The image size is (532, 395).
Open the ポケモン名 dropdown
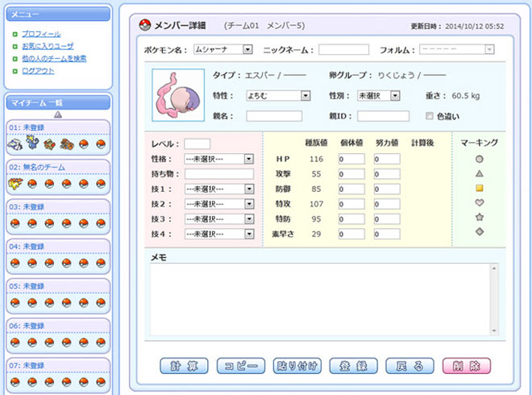tap(223, 49)
